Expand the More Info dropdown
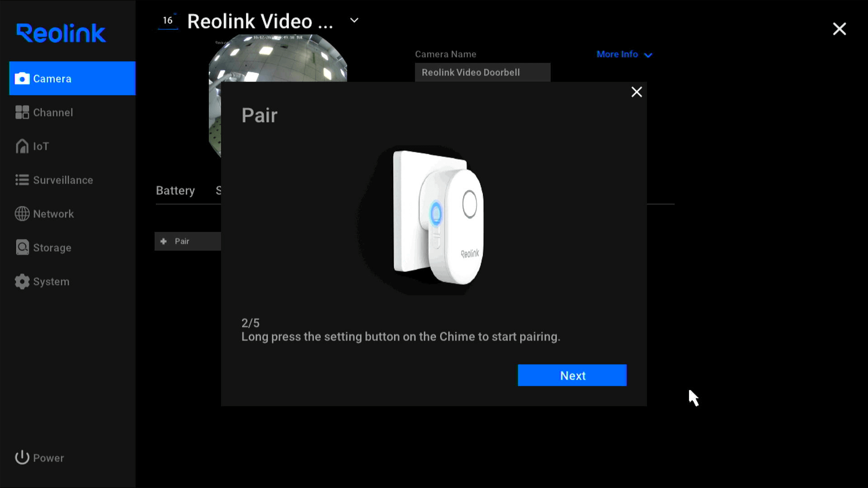 coord(623,54)
